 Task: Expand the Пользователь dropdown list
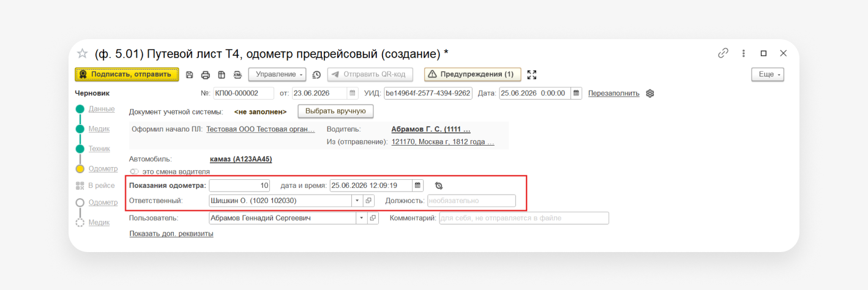[361, 218]
